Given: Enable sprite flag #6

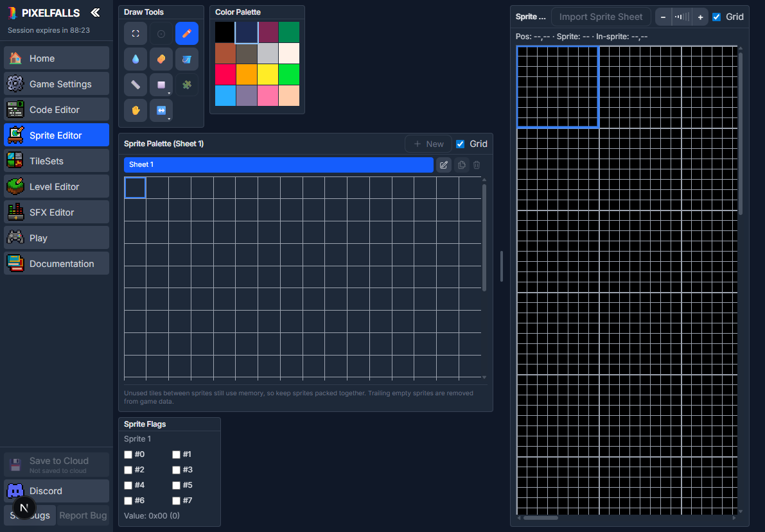Looking at the screenshot, I should coord(128,501).
